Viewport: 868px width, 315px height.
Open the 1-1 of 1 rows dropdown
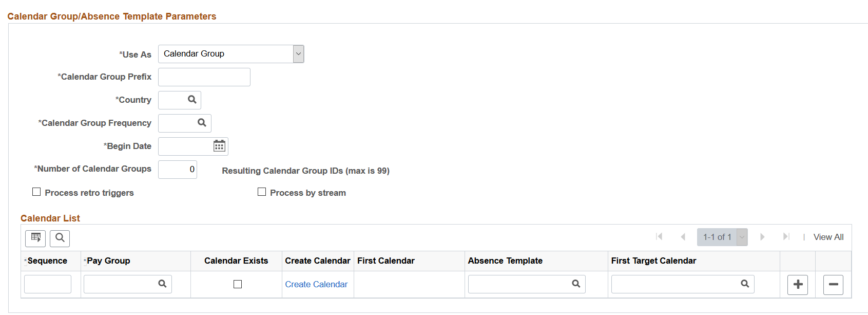(742, 237)
